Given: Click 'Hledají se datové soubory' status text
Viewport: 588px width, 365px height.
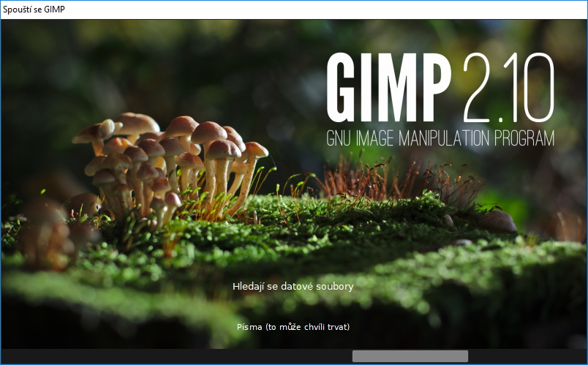Looking at the screenshot, I should 293,287.
